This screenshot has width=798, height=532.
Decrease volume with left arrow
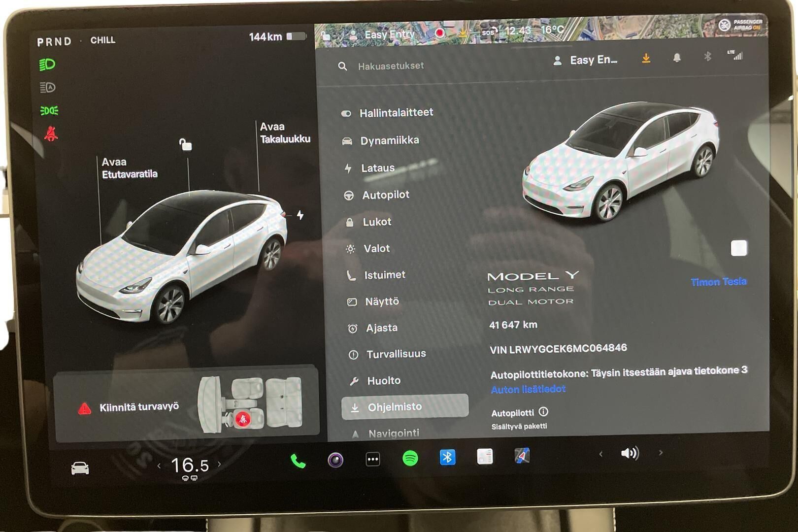coord(600,454)
